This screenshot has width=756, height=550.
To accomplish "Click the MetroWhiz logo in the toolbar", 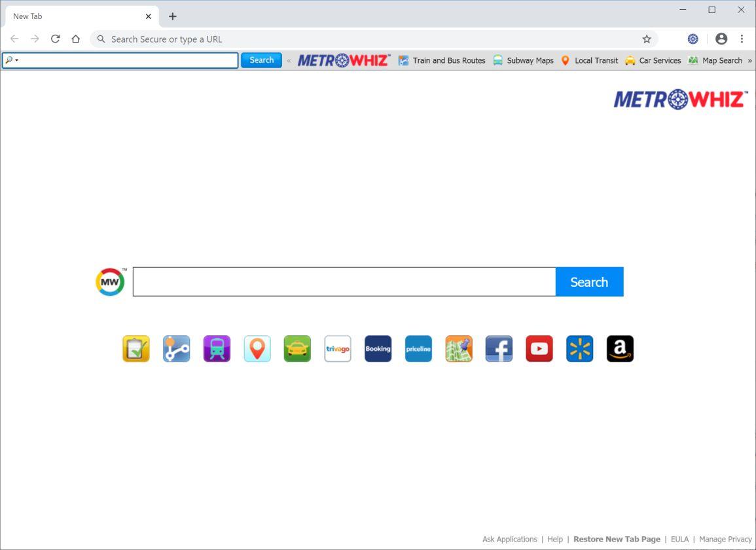I will pos(344,60).
